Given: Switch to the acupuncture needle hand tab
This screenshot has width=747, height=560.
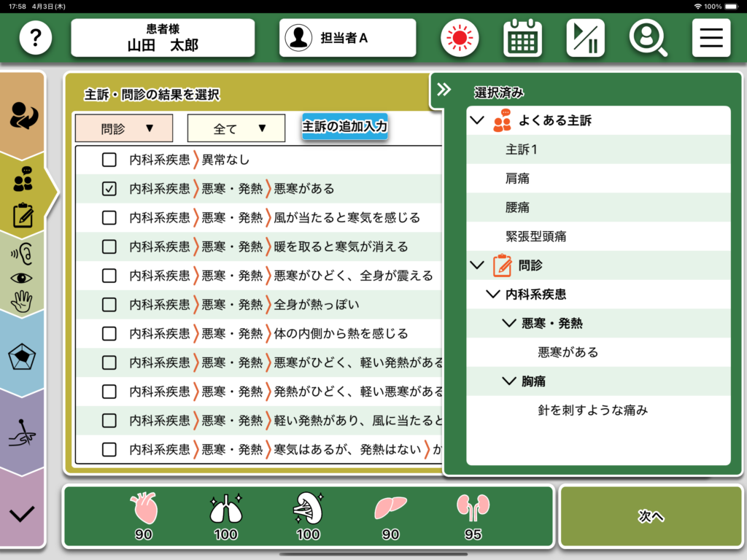Looking at the screenshot, I should 23,434.
